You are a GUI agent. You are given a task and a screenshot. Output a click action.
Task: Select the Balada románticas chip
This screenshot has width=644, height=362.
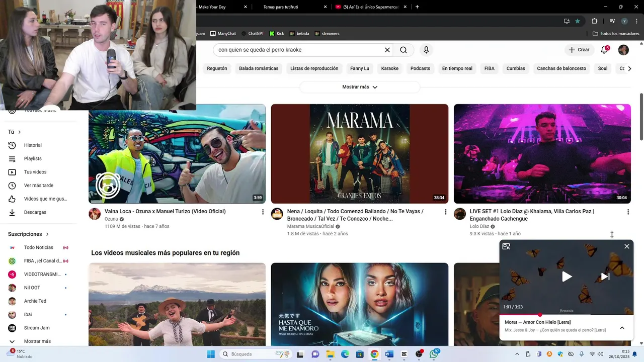pyautogui.click(x=259, y=68)
